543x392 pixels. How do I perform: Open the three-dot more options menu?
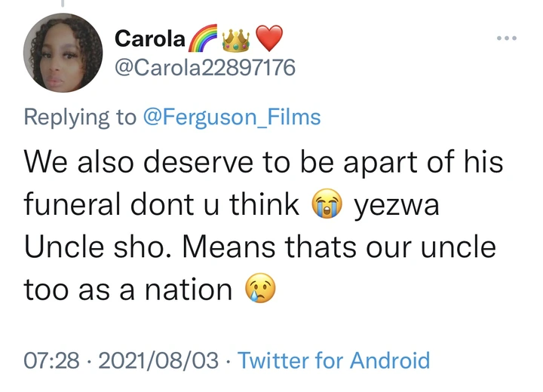coord(505,38)
